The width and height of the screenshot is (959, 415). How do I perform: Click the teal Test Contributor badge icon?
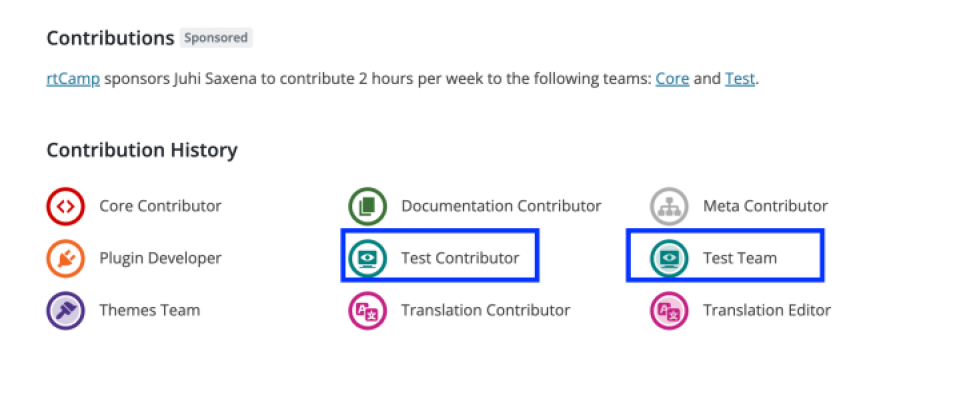(x=367, y=259)
